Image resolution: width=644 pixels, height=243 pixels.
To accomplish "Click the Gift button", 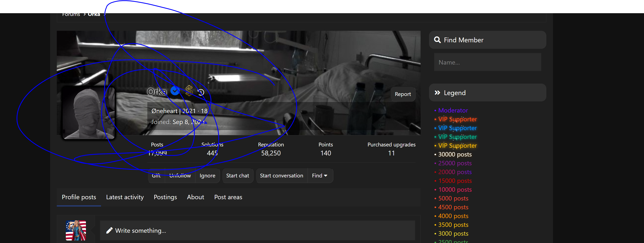I will [156, 176].
